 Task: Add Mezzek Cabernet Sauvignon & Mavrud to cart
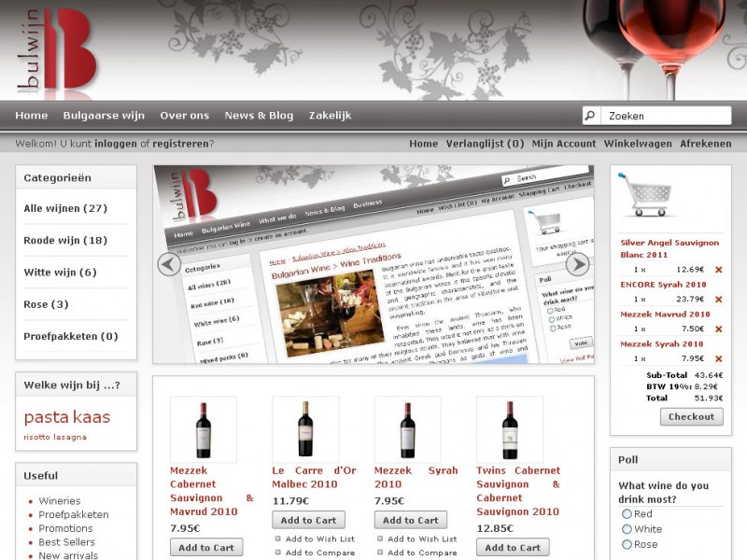point(206,548)
